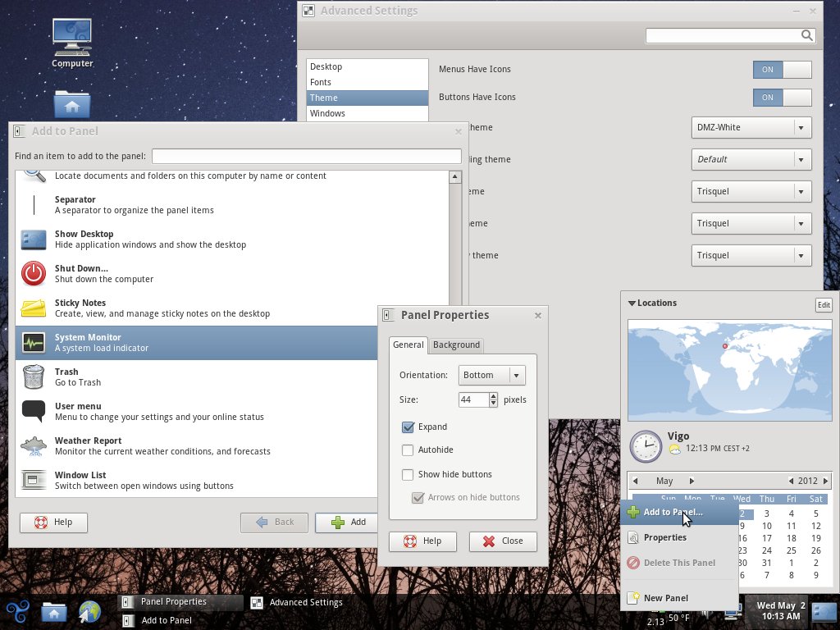Image resolution: width=840 pixels, height=630 pixels.
Task: Choose New Panel from context menu
Action: tap(665, 598)
